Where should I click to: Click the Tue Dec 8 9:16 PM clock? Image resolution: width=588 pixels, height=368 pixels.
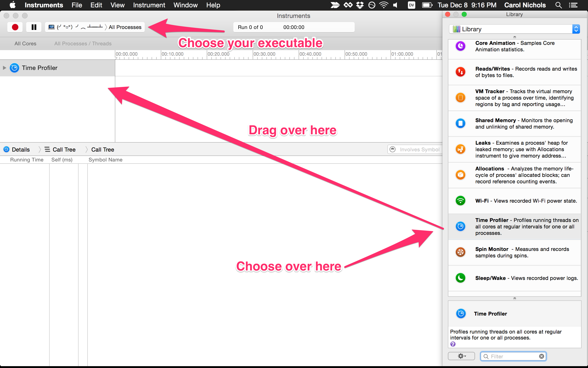467,5
